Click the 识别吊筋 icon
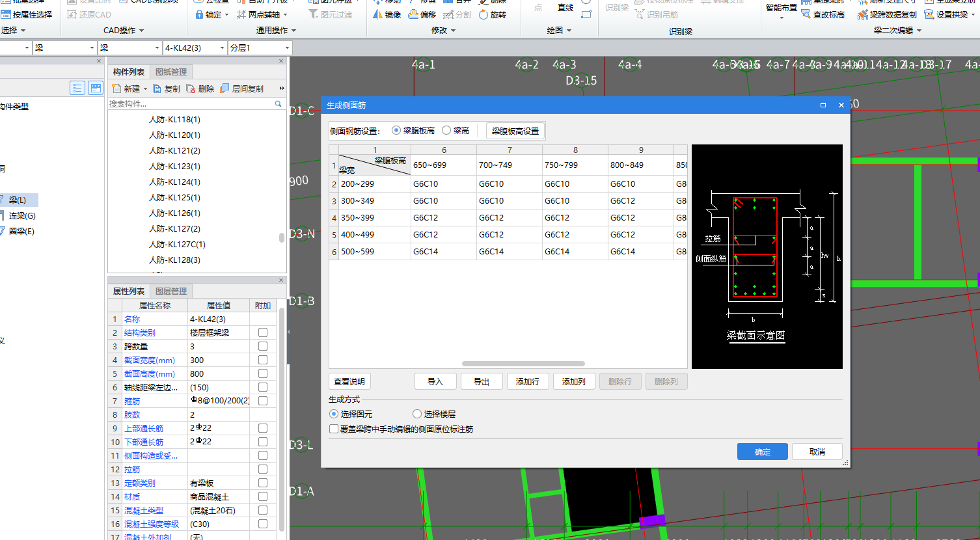The image size is (980, 540). pos(640,14)
